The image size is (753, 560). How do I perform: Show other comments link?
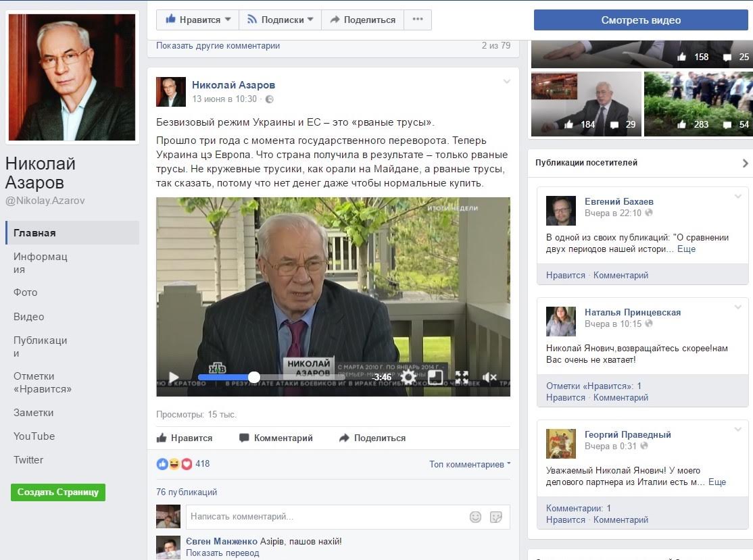(218, 45)
